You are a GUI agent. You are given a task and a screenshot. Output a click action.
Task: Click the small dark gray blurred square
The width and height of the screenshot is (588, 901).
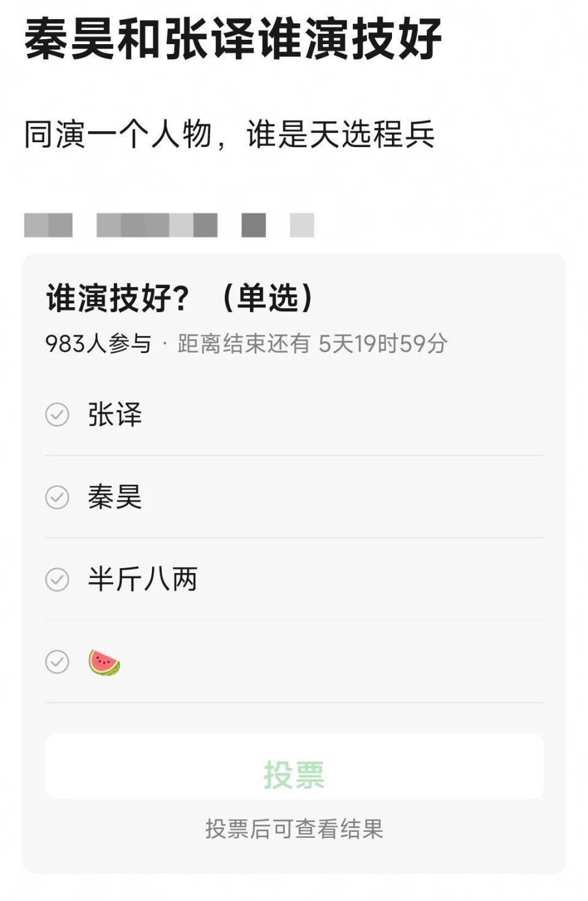click(254, 225)
